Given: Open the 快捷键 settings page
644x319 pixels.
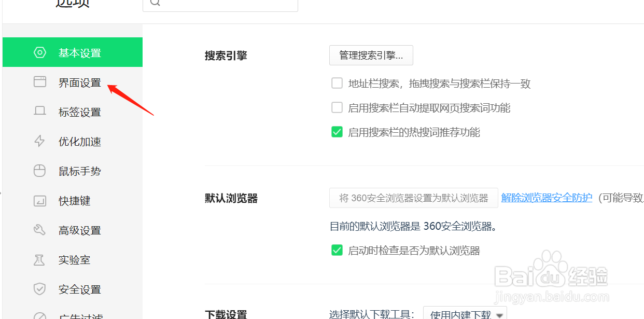Looking at the screenshot, I should pos(73,200).
